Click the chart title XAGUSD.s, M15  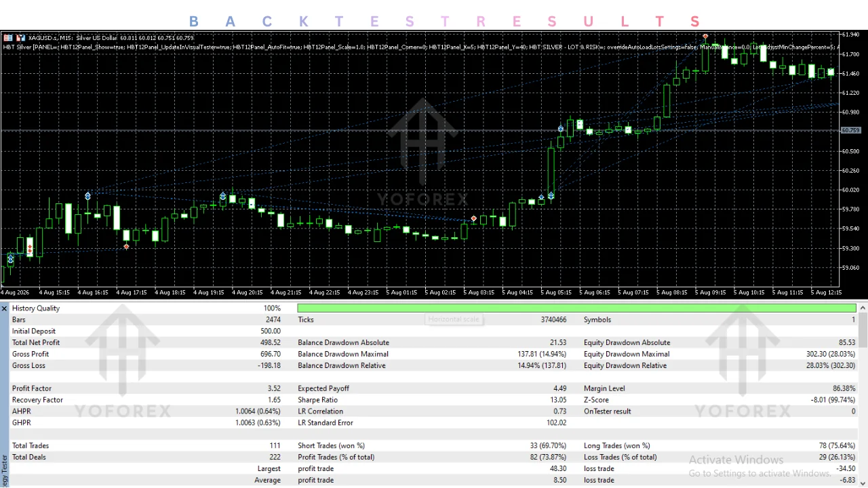(51, 38)
